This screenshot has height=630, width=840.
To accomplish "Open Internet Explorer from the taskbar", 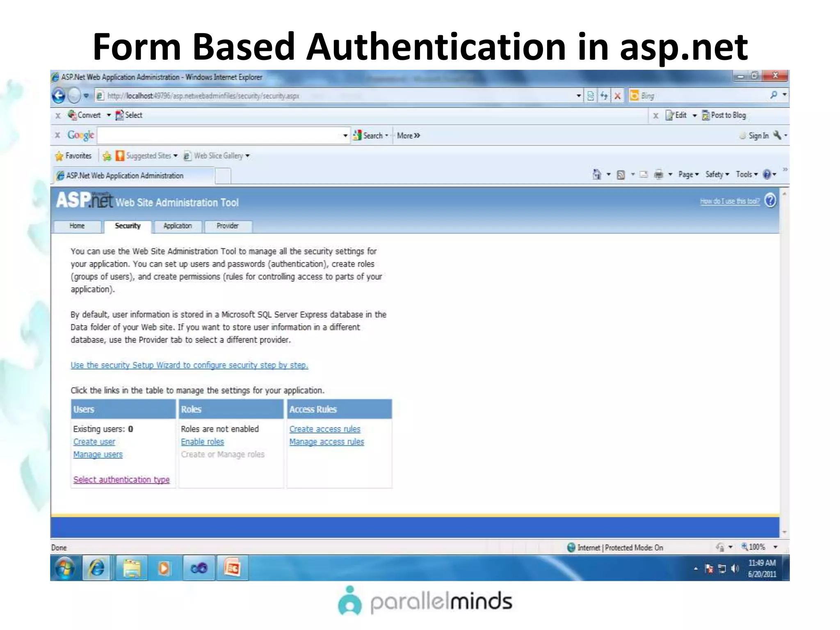I will coord(97,568).
